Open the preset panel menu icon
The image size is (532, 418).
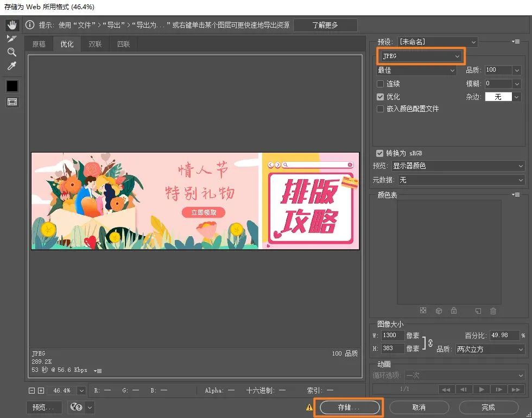pos(515,41)
